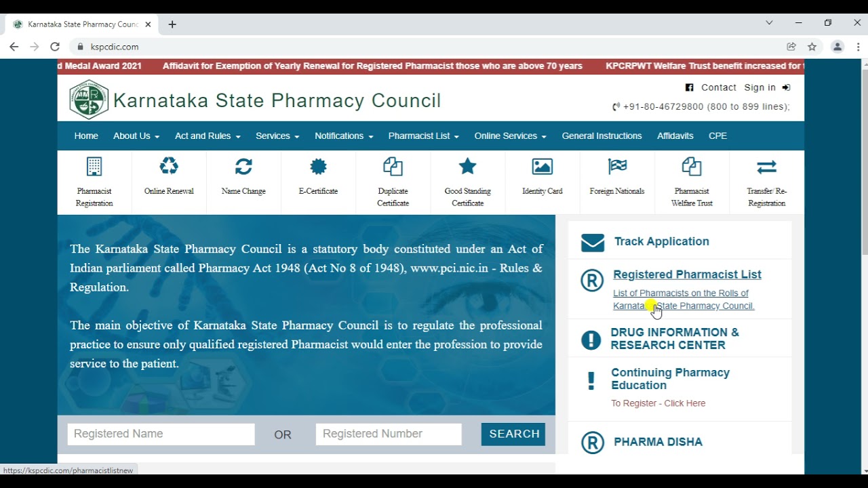The image size is (868, 488).
Task: Click the Affidavit for Exemption ticker notice
Action: [x=372, y=66]
